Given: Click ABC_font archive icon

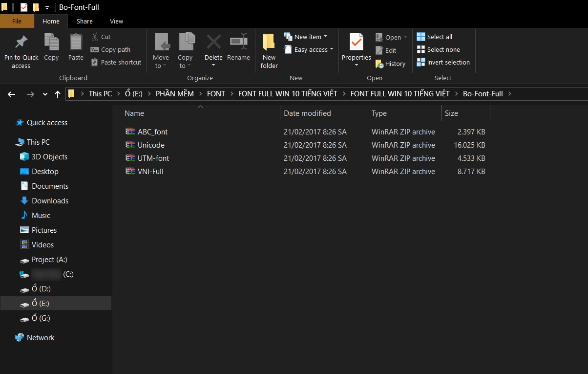Looking at the screenshot, I should coord(130,132).
